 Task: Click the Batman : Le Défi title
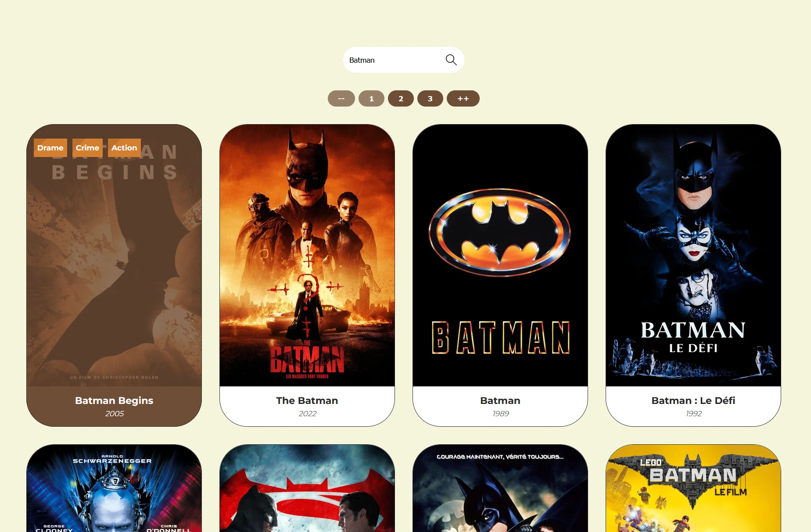tap(693, 400)
